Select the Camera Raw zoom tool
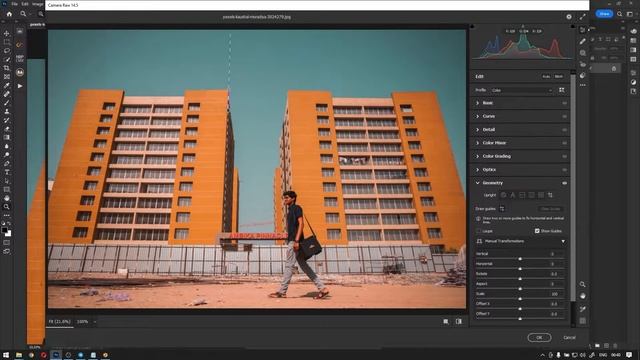The image size is (640, 360). point(582,284)
